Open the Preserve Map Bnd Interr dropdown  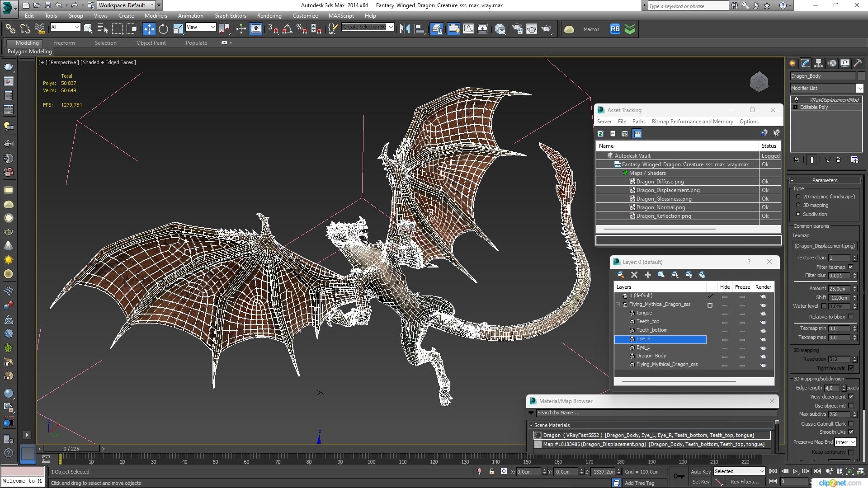(845, 442)
